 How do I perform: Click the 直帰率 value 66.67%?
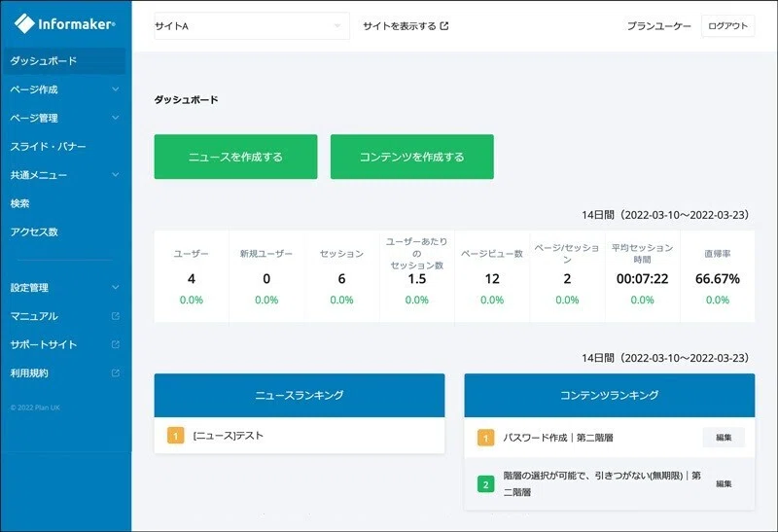click(718, 279)
